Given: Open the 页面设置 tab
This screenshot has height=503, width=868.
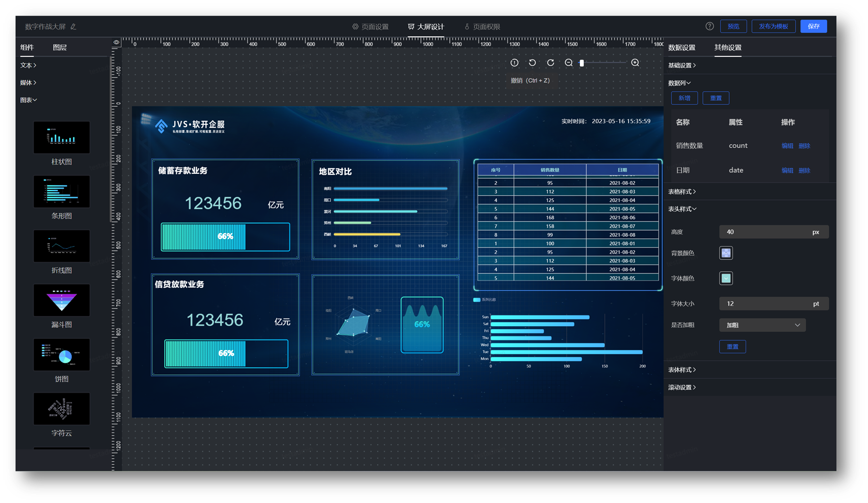Looking at the screenshot, I should (x=370, y=27).
